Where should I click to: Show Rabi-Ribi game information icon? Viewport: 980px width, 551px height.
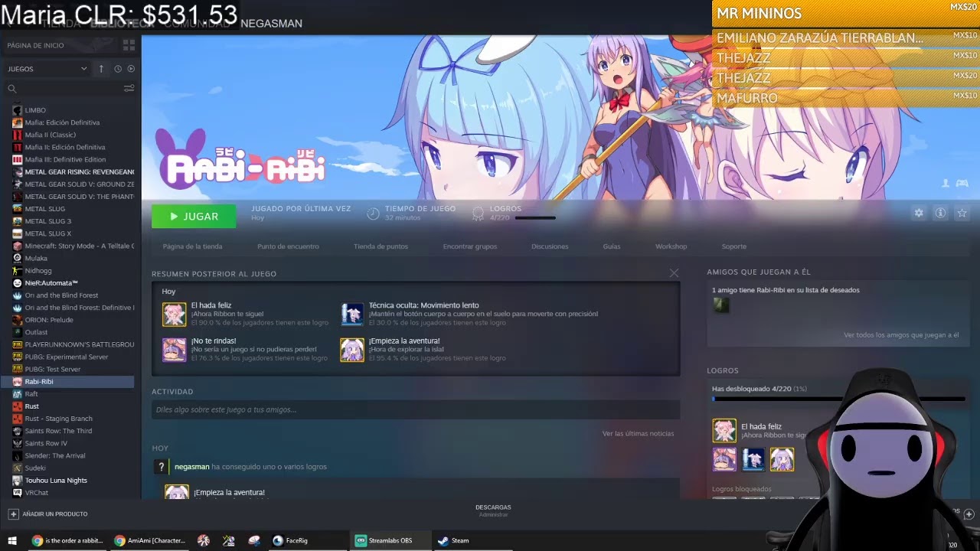pos(940,214)
